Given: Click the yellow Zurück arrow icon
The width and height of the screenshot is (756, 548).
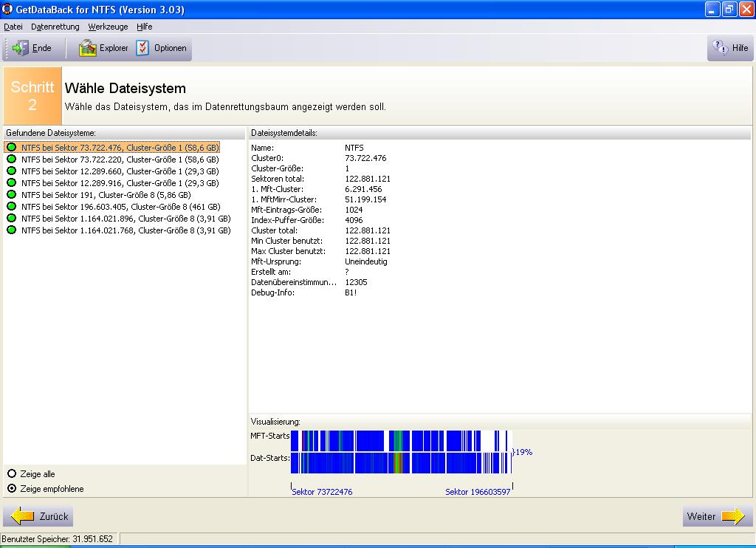Looking at the screenshot, I should click(22, 516).
